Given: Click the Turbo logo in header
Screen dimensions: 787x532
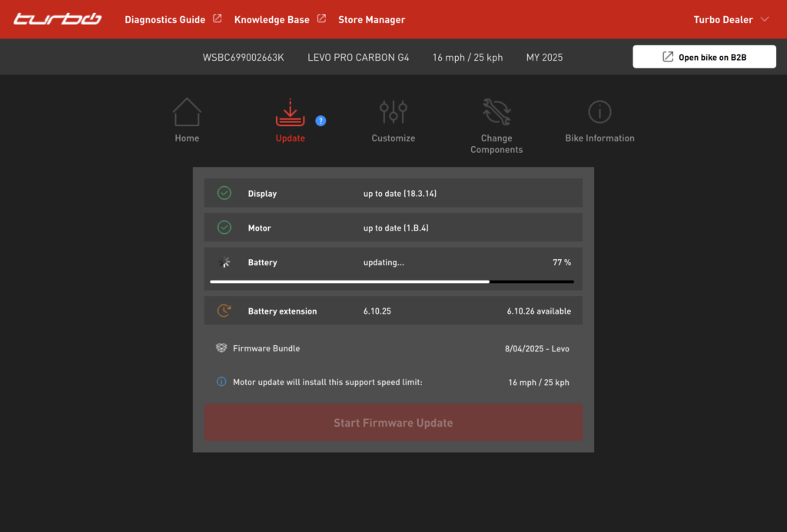Looking at the screenshot, I should point(58,19).
